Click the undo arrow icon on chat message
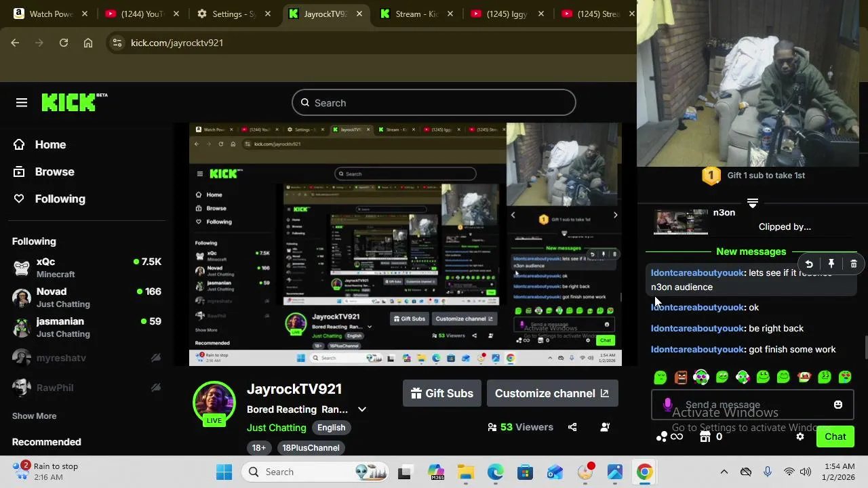Screen dimensions: 868x488 (x=808, y=264)
